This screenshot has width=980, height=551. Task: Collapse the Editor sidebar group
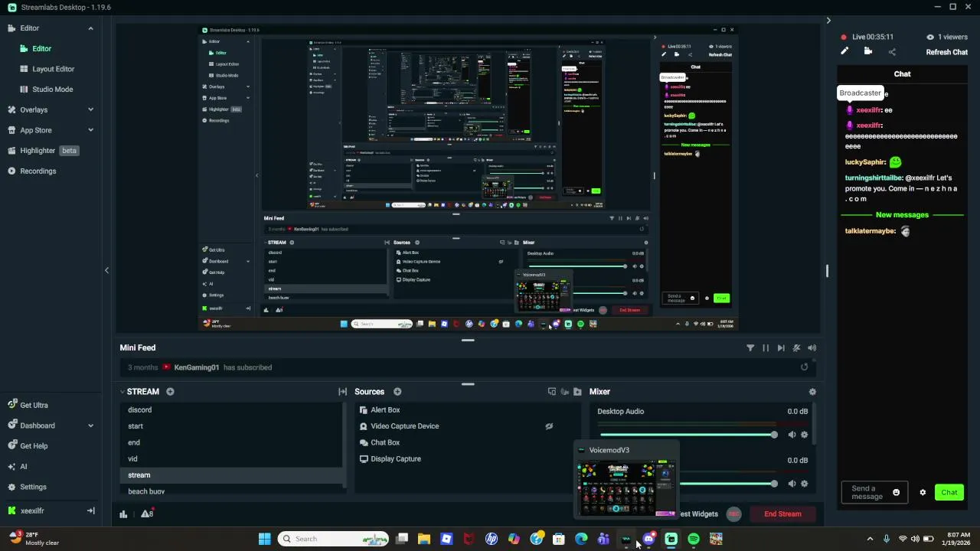pos(90,28)
